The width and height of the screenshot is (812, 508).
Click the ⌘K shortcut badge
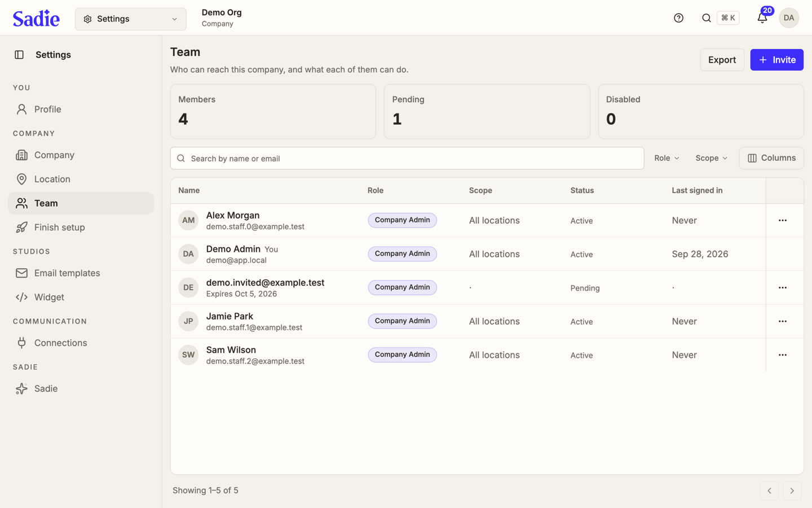tap(728, 18)
